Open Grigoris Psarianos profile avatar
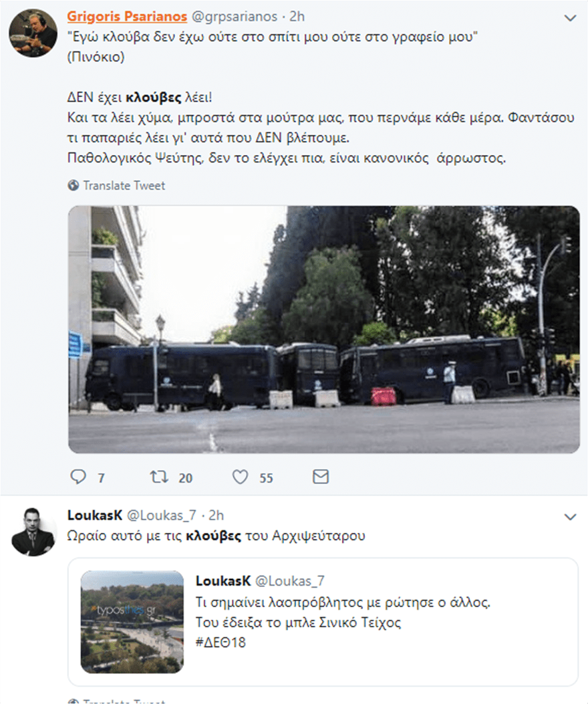Screen dimensions: 588x704 33,33
